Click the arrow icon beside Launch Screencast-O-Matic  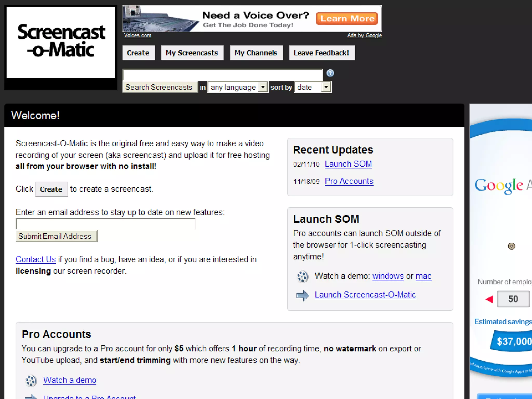coord(302,295)
